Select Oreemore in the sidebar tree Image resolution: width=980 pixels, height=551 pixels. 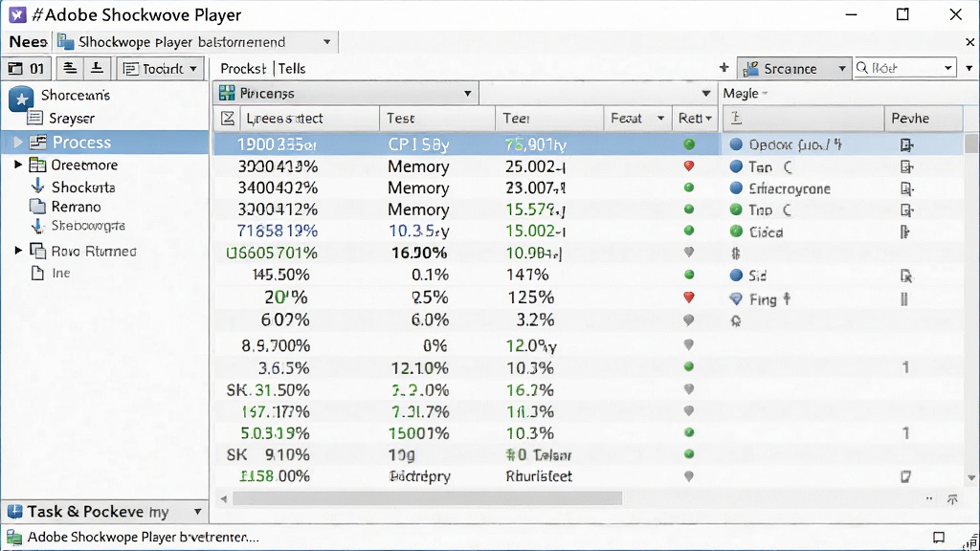84,165
